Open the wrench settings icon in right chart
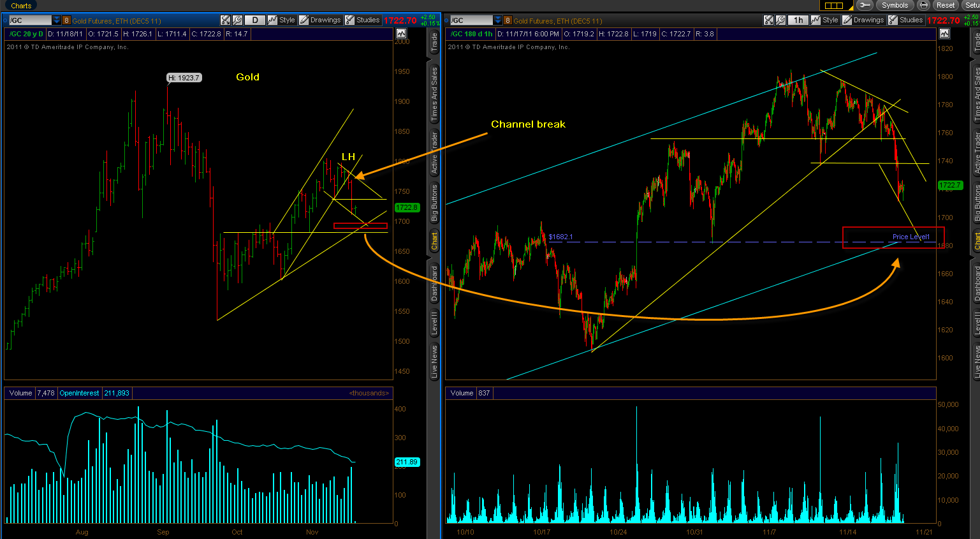The width and height of the screenshot is (980, 539). click(780, 20)
